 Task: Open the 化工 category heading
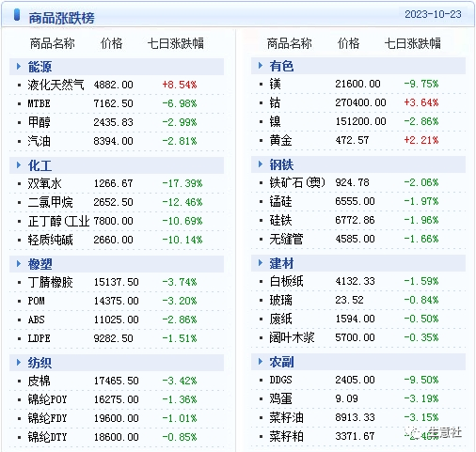(40, 165)
